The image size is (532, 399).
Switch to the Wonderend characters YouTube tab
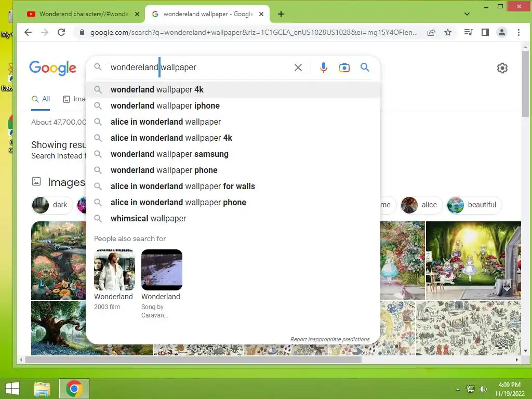[x=82, y=14]
